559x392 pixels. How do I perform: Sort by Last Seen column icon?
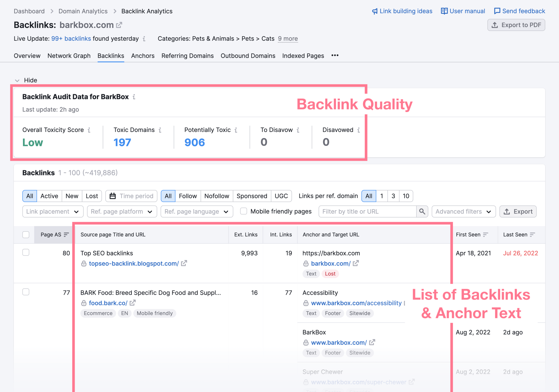click(x=532, y=235)
